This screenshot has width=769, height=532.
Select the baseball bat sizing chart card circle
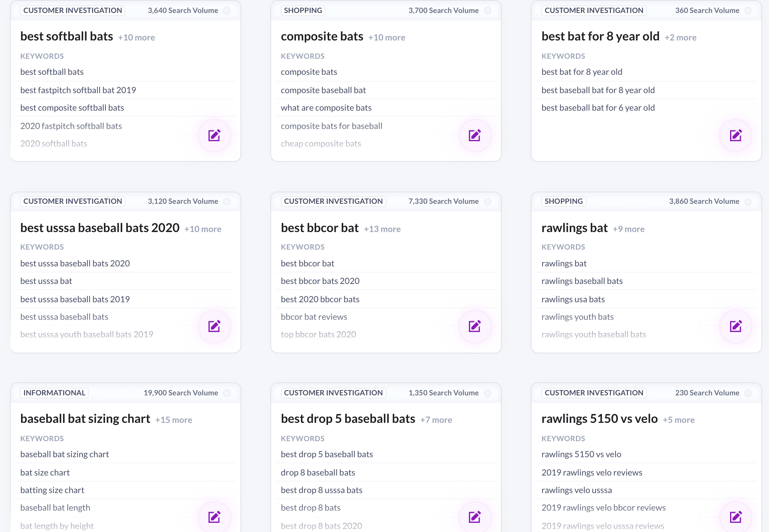pyautogui.click(x=227, y=393)
